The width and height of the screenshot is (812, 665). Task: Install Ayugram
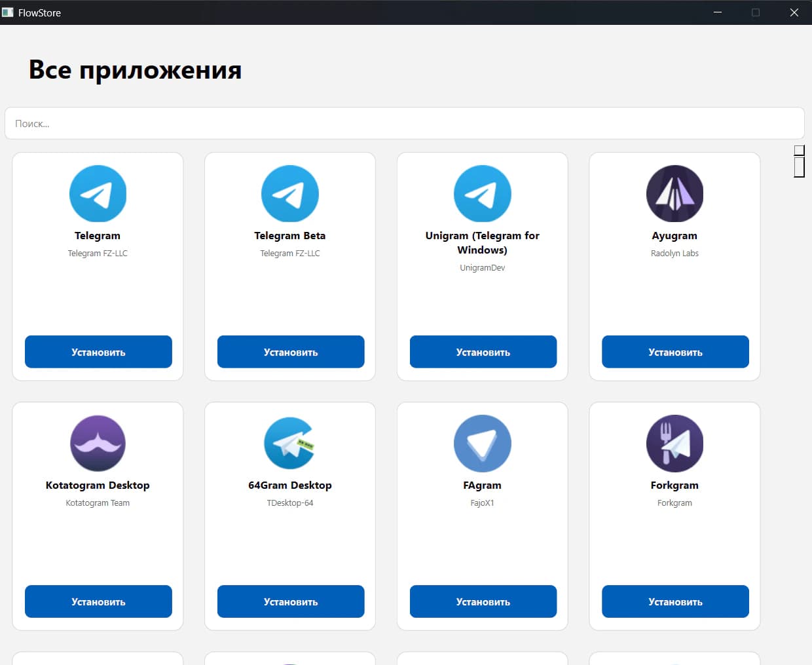pos(675,352)
